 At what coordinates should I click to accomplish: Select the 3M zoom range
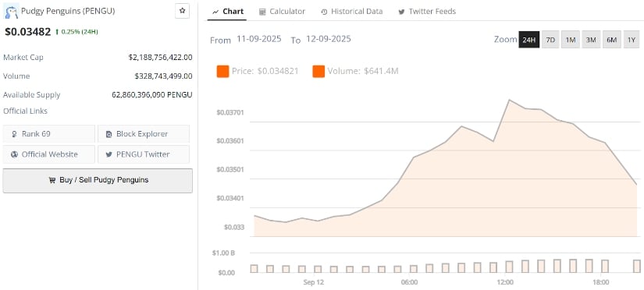coord(591,40)
